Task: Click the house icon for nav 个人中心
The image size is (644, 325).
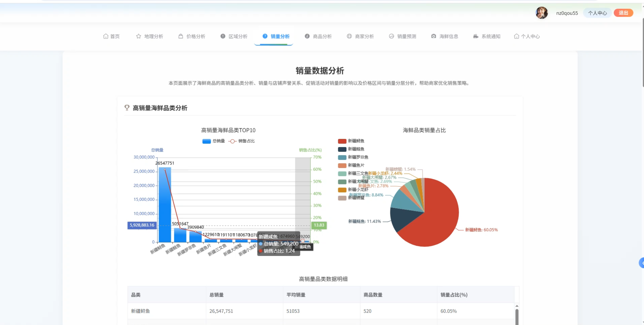Action: tap(516, 36)
